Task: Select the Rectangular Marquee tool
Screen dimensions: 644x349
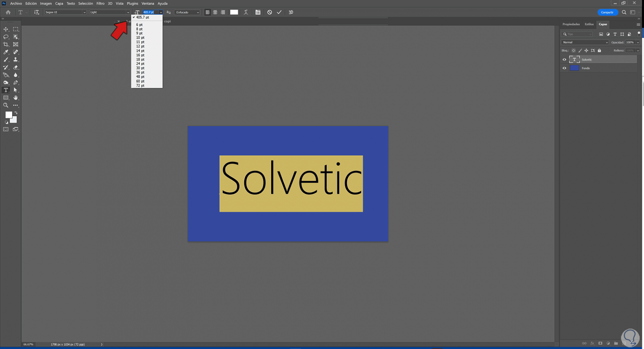Action: [16, 29]
